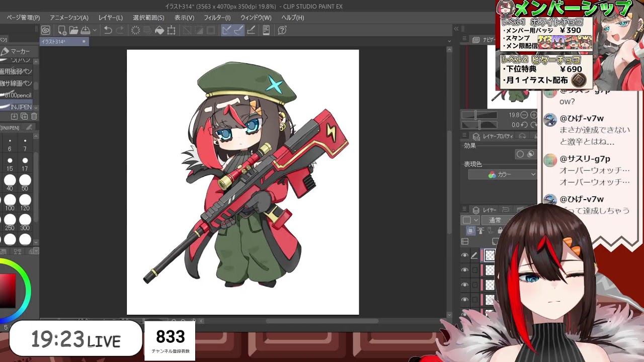Zoom out in Navigator with minus icon
Viewport: 644px width, 362px height.
click(524, 115)
